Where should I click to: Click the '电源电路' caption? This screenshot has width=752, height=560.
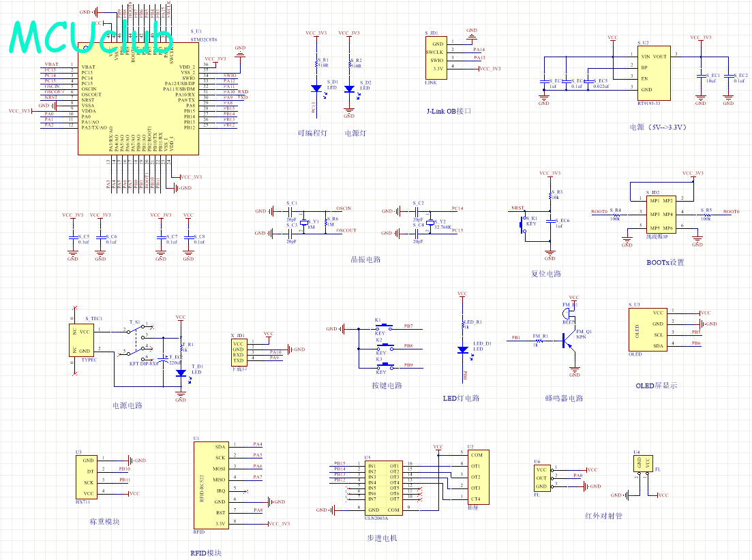click(x=127, y=406)
